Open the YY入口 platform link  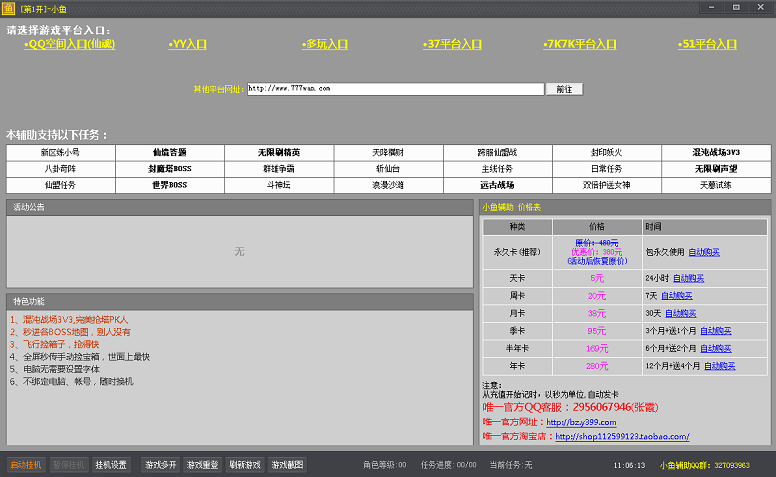pos(187,44)
